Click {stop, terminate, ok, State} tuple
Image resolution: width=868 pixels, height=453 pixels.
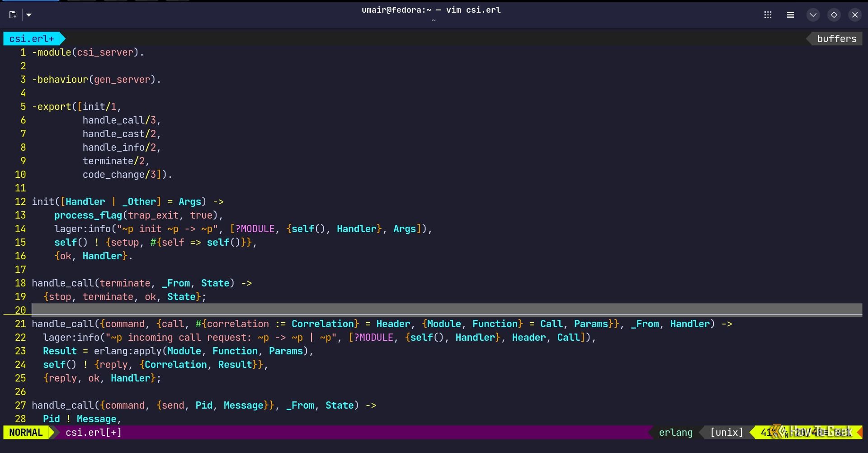(122, 297)
